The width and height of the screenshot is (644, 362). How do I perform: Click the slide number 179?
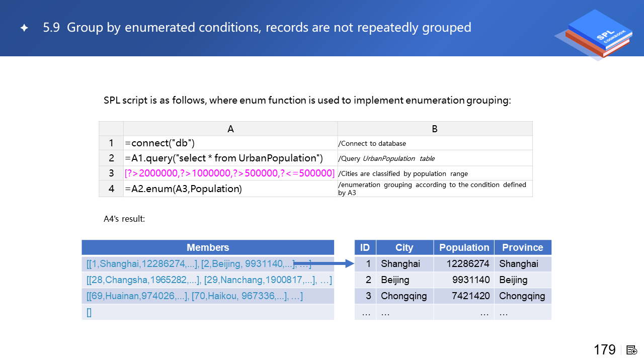point(604,349)
